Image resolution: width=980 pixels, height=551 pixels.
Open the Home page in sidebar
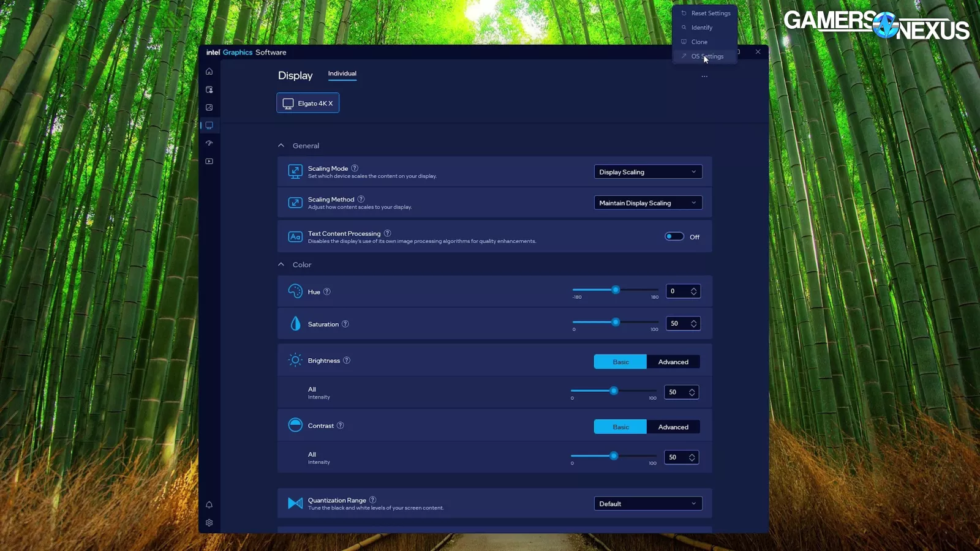209,72
